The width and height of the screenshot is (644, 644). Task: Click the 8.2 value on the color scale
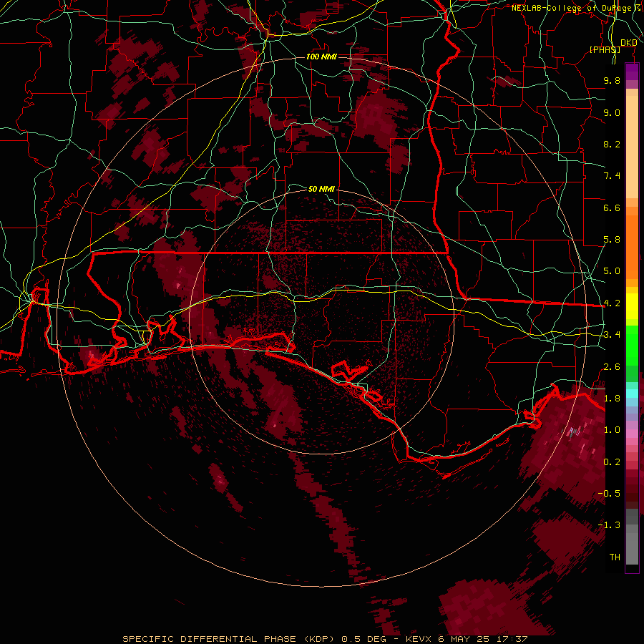tap(612, 144)
